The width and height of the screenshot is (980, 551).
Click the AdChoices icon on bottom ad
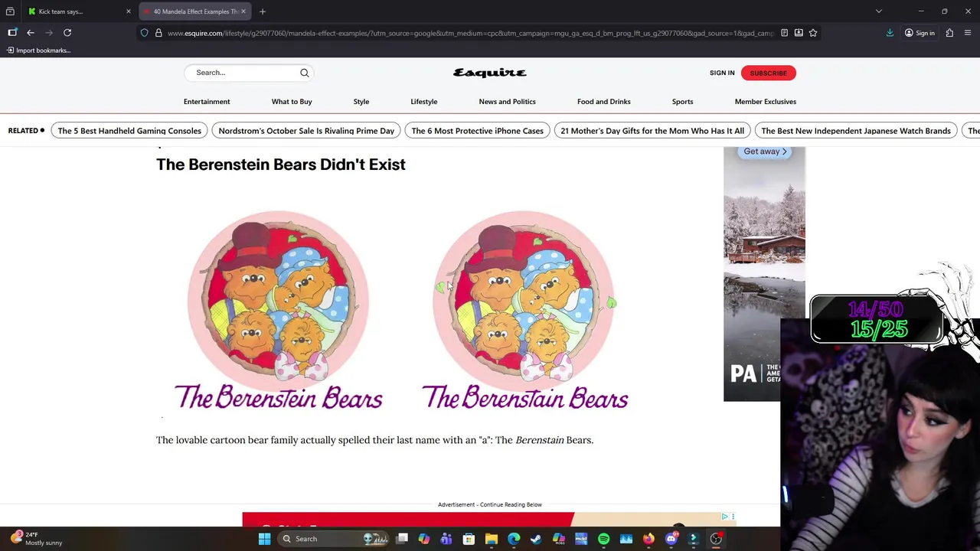725,517
